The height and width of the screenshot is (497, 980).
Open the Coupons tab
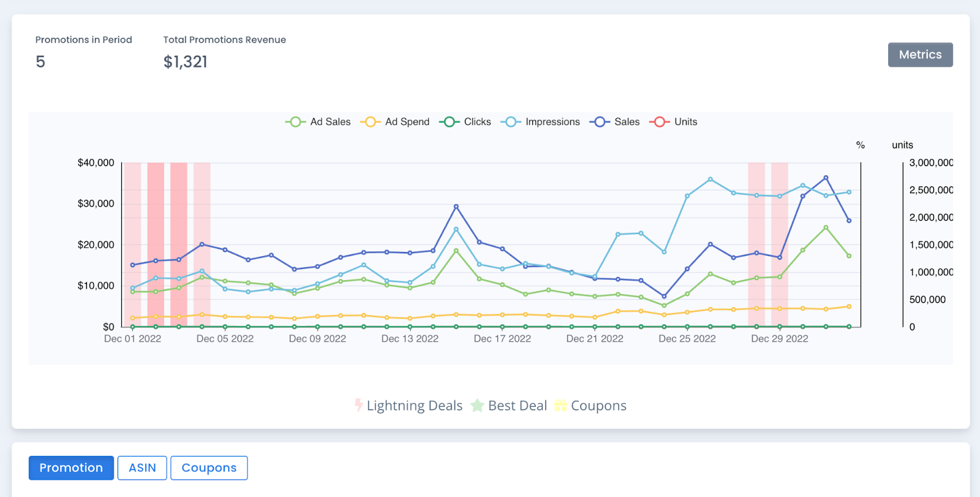tap(209, 468)
